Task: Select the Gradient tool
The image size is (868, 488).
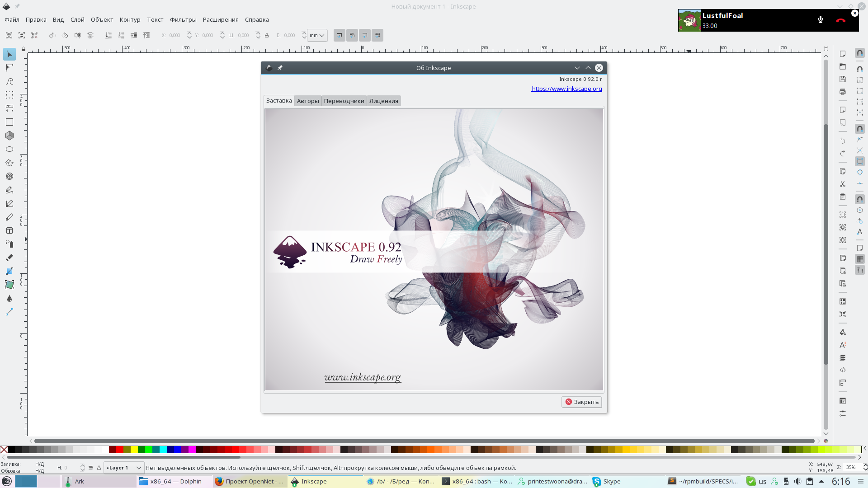Action: click(9, 271)
